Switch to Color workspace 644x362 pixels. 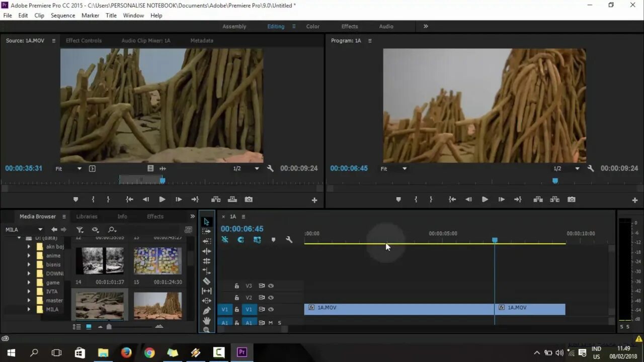click(x=313, y=27)
